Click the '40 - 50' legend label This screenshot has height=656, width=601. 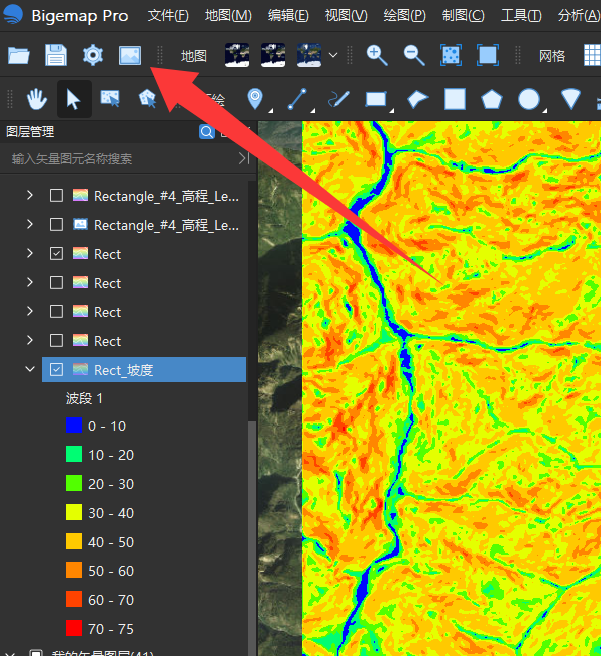[x=111, y=542]
